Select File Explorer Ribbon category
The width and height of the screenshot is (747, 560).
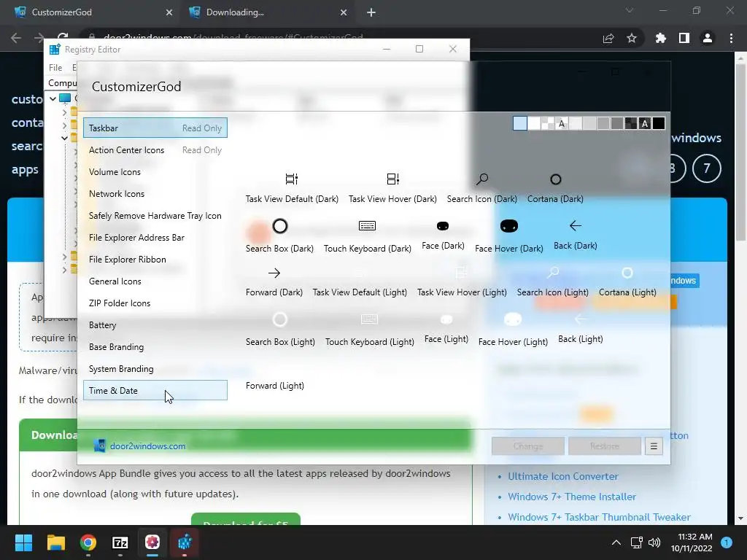click(x=155, y=260)
